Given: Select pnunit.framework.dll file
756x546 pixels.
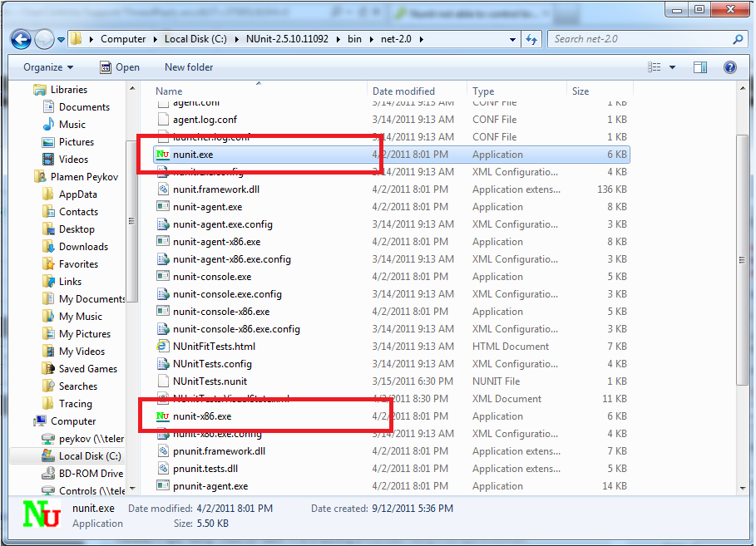Looking at the screenshot, I should pyautogui.click(x=219, y=451).
